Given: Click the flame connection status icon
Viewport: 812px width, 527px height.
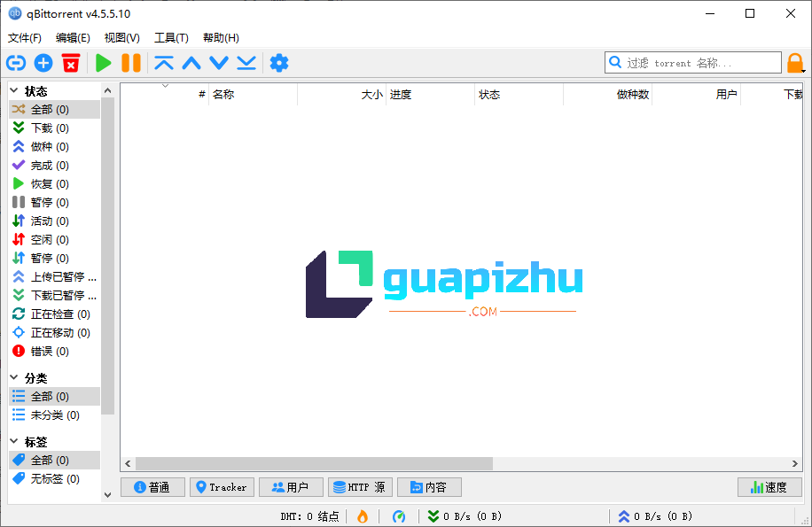Looking at the screenshot, I should [x=363, y=516].
